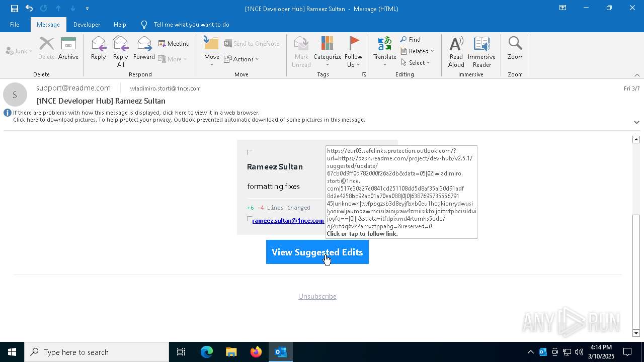Click the Unsubscribe link

(317, 296)
